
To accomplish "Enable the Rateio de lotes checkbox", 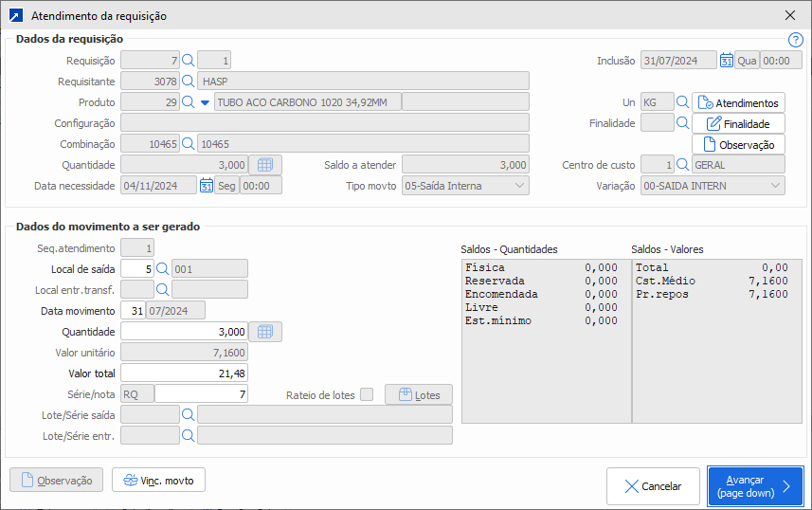I will click(367, 394).
